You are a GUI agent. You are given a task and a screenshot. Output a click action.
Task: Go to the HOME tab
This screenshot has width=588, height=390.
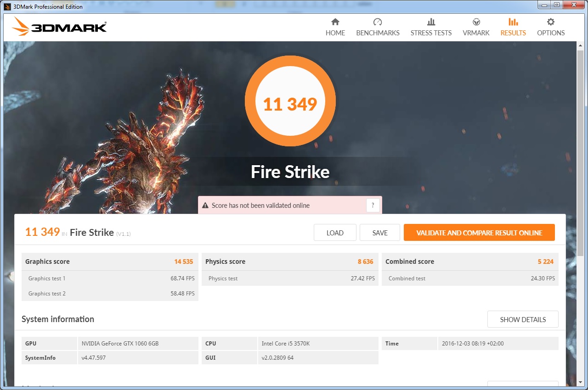point(335,27)
